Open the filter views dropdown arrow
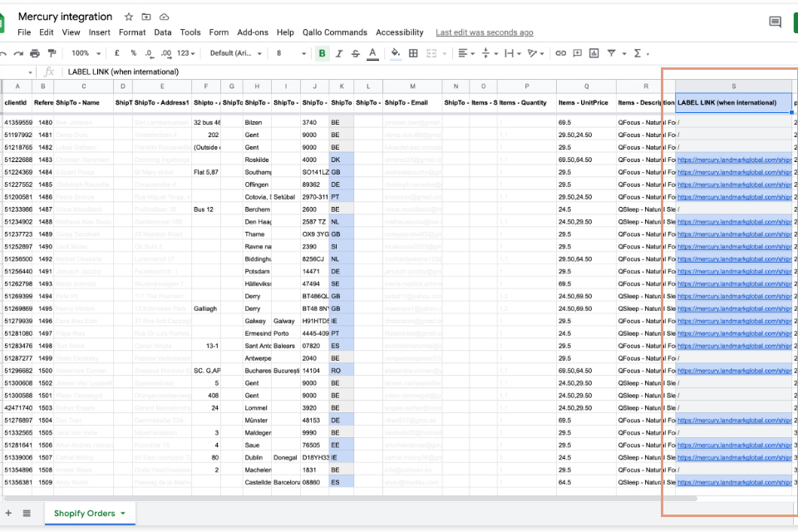 624,53
